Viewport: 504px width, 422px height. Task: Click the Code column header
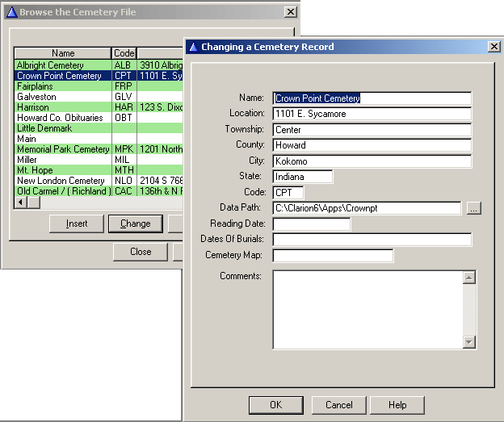[x=124, y=53]
